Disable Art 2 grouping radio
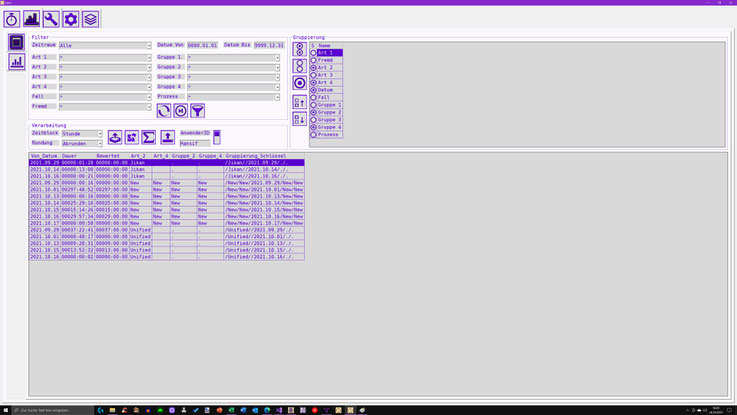Image resolution: width=737 pixels, height=415 pixels. pyautogui.click(x=314, y=68)
